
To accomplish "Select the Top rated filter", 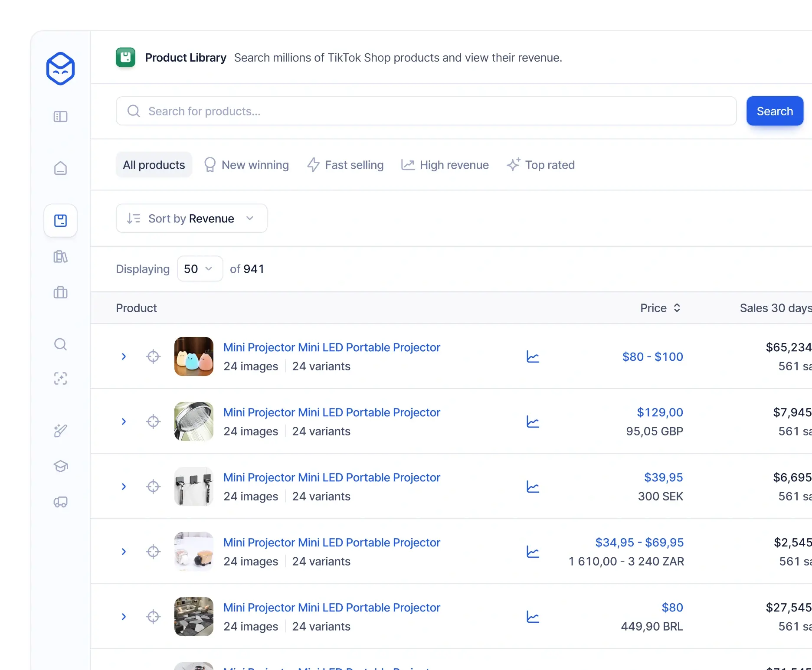I will click(540, 165).
